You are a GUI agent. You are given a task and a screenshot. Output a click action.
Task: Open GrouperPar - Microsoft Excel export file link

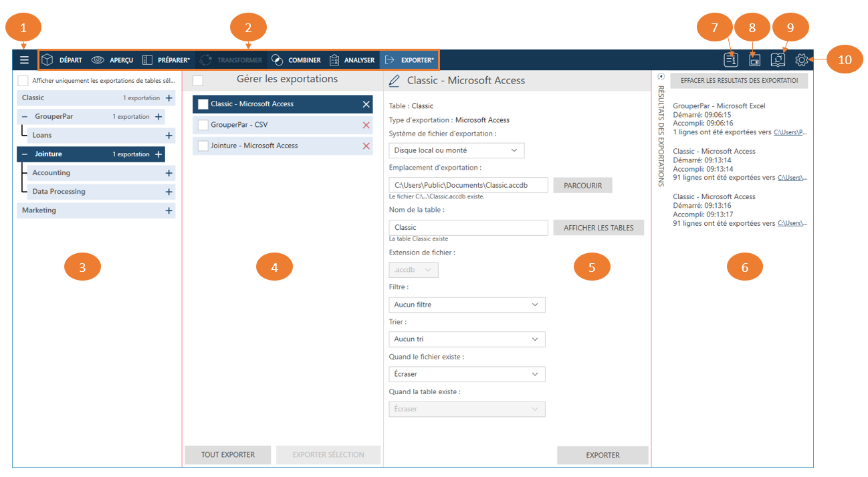click(790, 132)
